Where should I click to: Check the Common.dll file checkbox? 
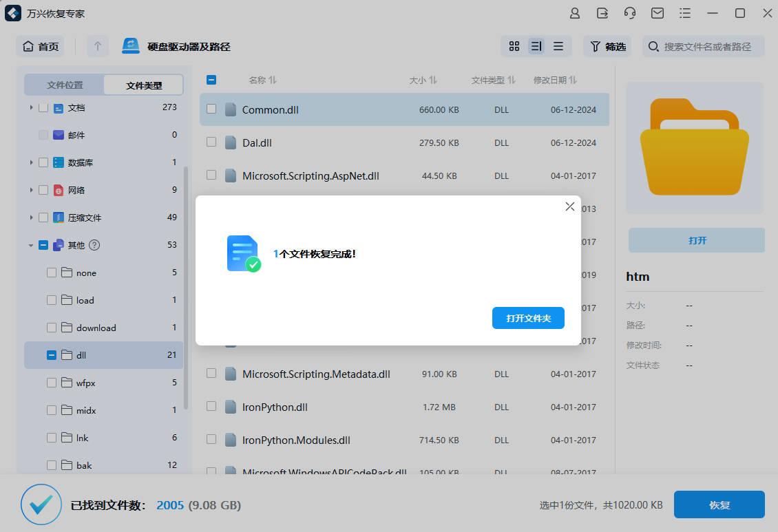click(x=211, y=109)
